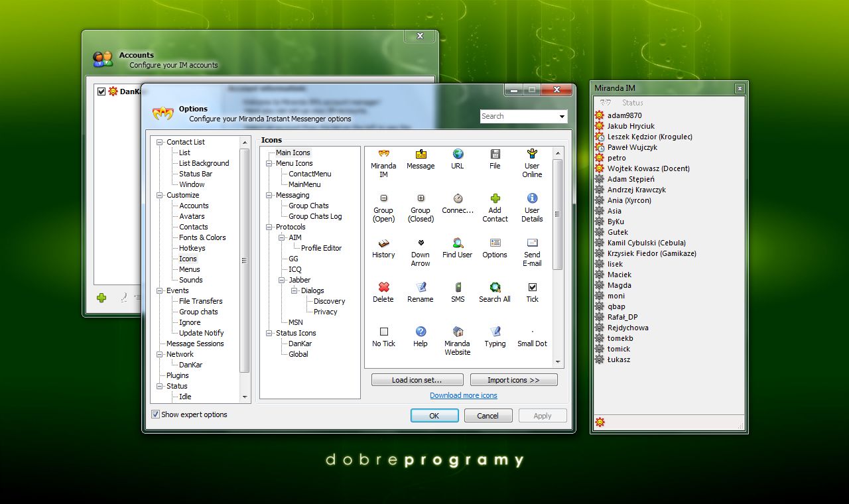Select the File floppy disk icon
The height and width of the screenshot is (504, 849).
tap(495, 155)
